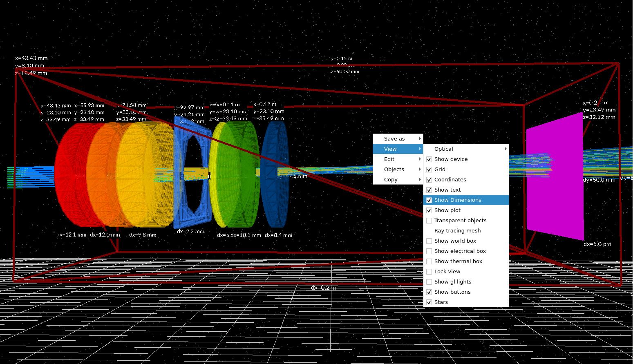This screenshot has width=633, height=364.
Task: Uncheck Show Dimensions
Action: coord(458,200)
